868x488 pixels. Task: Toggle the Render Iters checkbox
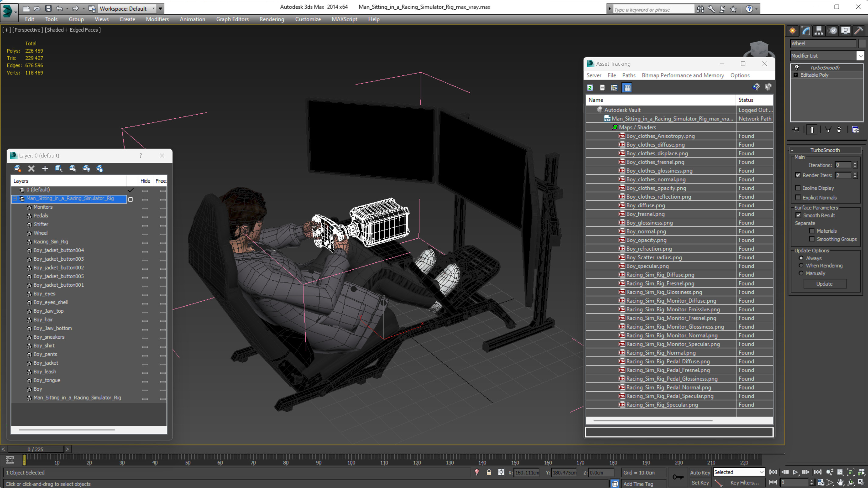coord(798,175)
